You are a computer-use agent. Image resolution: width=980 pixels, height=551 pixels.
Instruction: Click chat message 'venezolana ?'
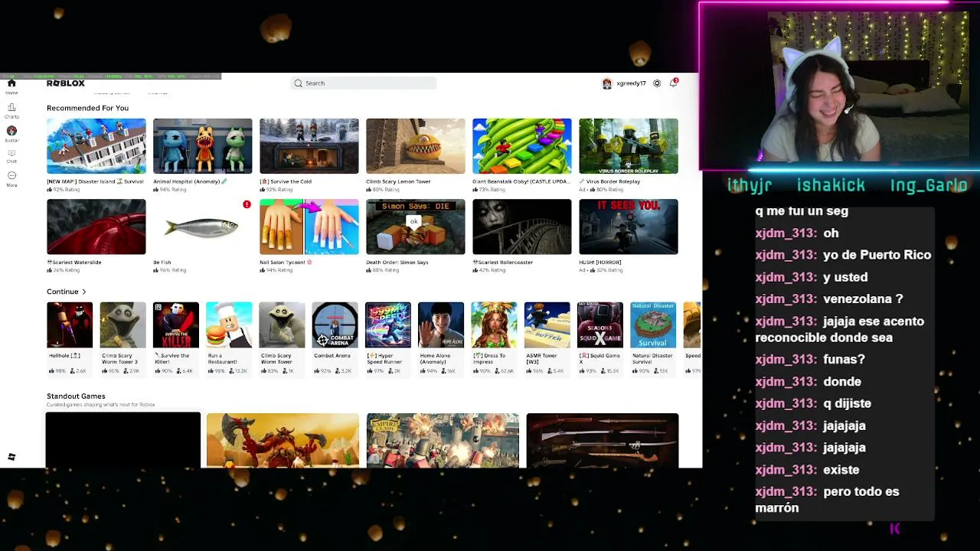click(x=863, y=299)
